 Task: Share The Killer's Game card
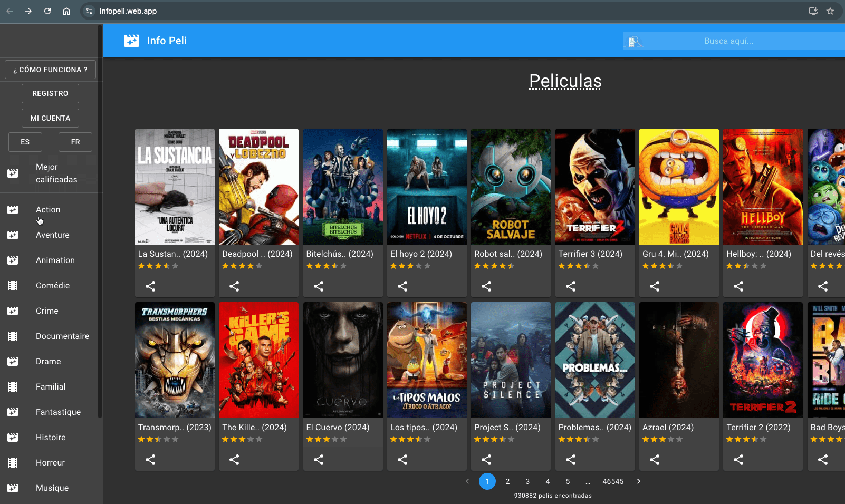point(234,460)
